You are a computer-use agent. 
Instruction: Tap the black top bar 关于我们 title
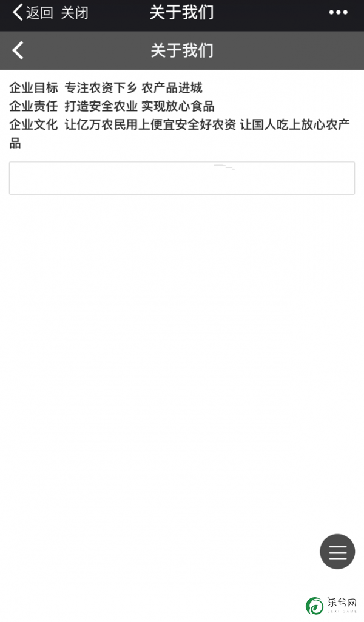(x=181, y=13)
